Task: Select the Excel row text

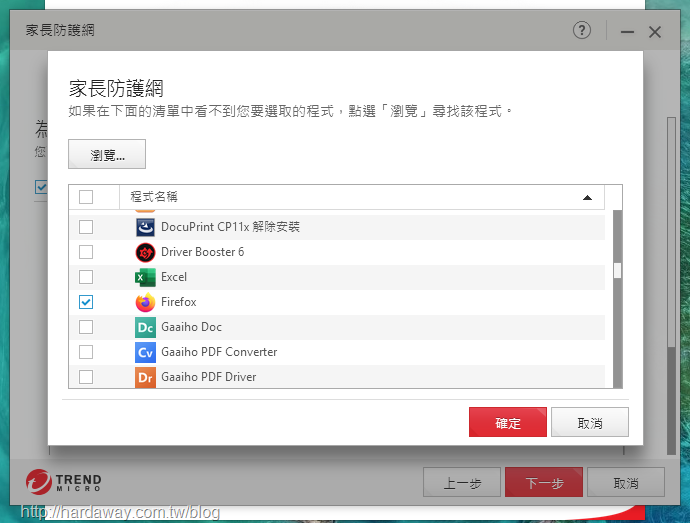Action: (174, 277)
